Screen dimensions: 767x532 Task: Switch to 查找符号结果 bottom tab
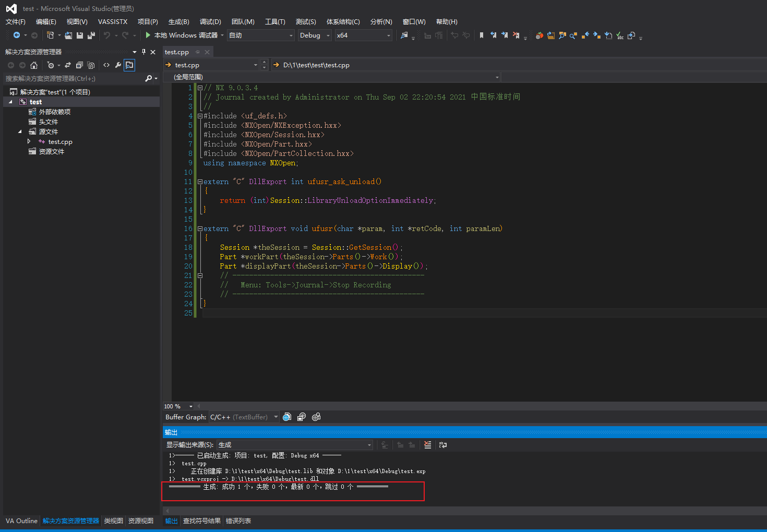click(202, 521)
